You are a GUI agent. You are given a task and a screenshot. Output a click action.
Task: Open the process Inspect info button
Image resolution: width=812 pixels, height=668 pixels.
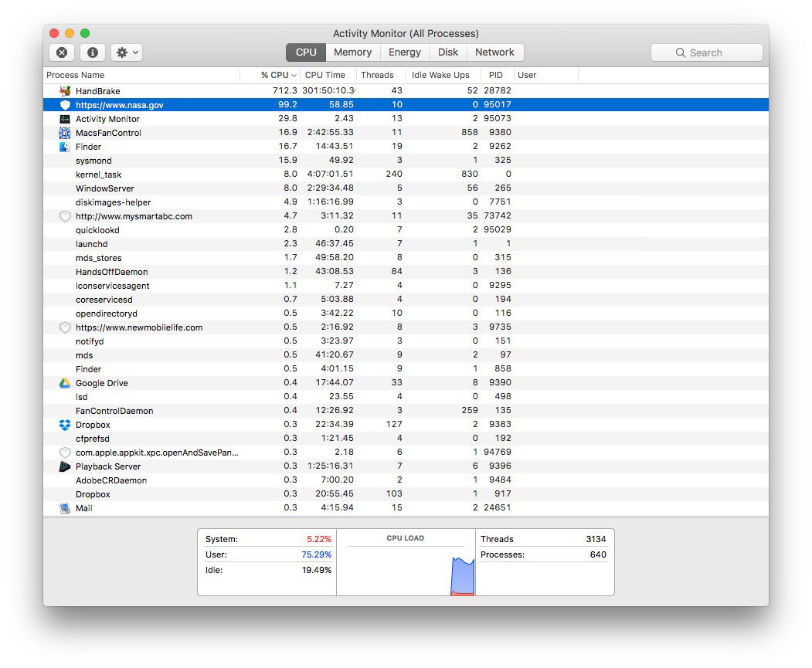point(93,53)
